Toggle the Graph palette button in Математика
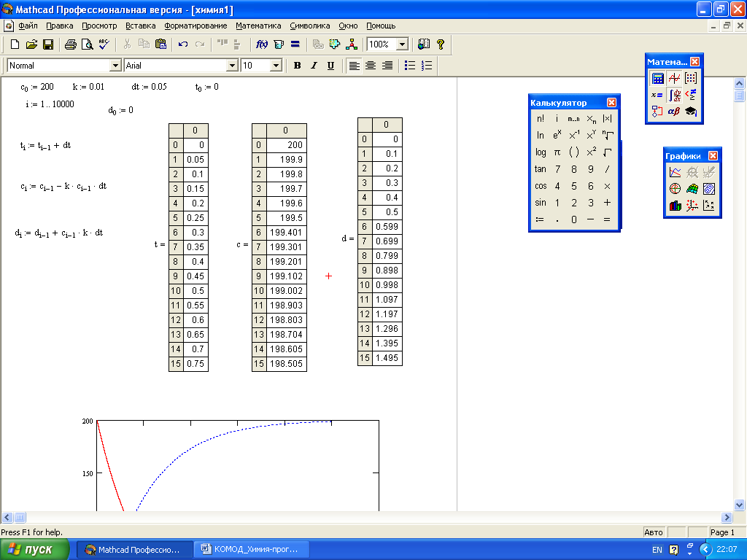Screen dimensions: 747x560 pyautogui.click(x=674, y=79)
